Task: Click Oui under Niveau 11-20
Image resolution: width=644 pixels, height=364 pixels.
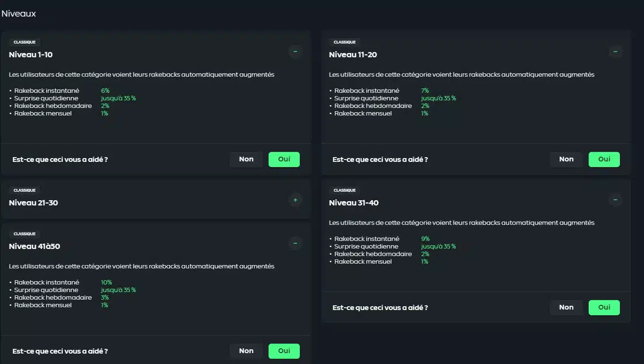Action: point(604,160)
